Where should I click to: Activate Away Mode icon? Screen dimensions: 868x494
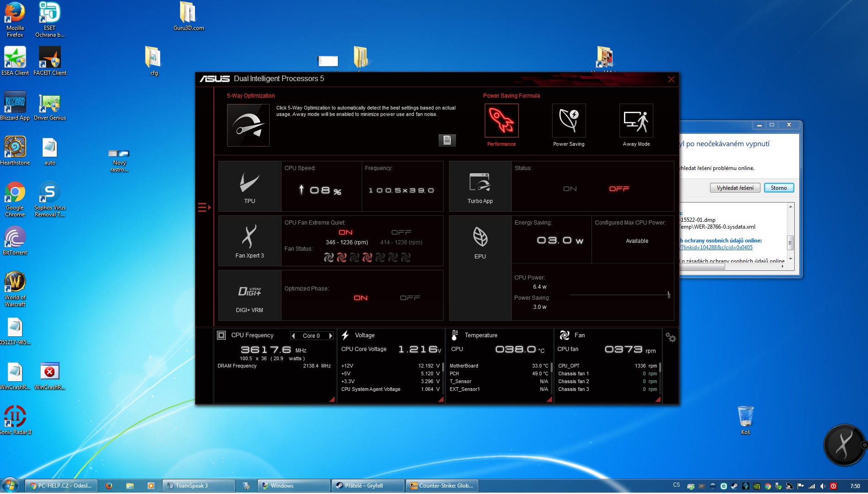[x=636, y=121]
